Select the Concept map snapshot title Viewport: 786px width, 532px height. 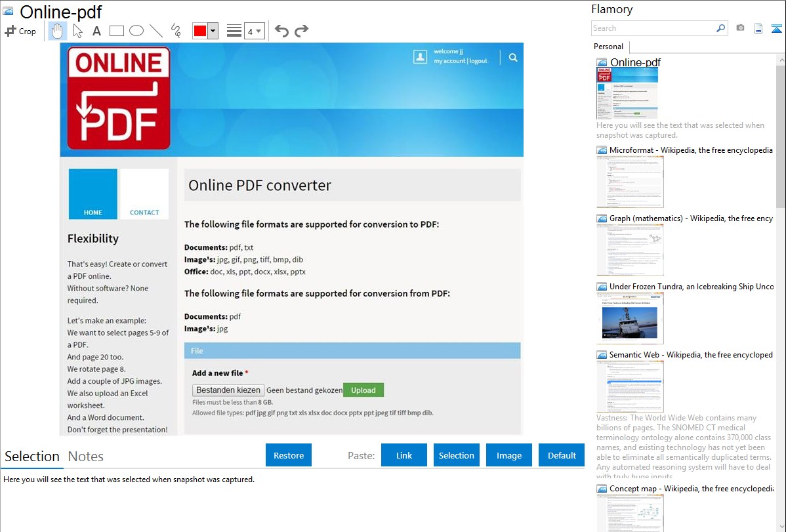point(692,488)
